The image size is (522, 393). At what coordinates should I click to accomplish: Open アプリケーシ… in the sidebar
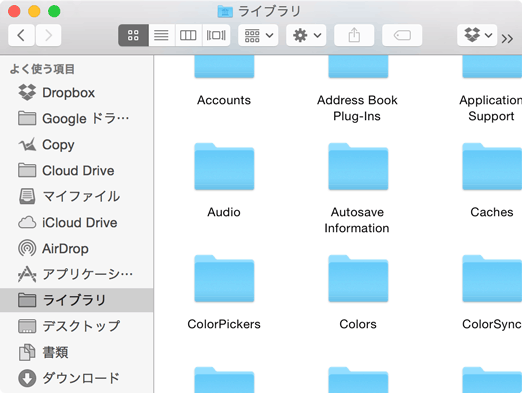click(x=77, y=274)
